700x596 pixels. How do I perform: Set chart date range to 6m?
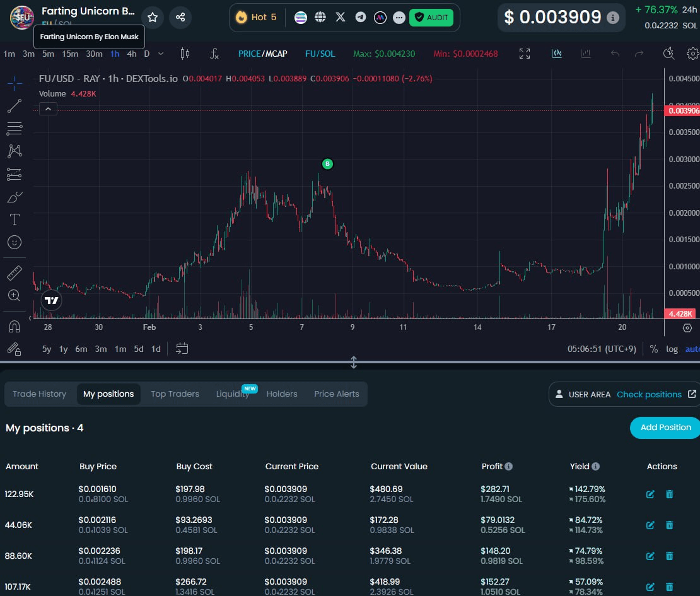coord(81,349)
